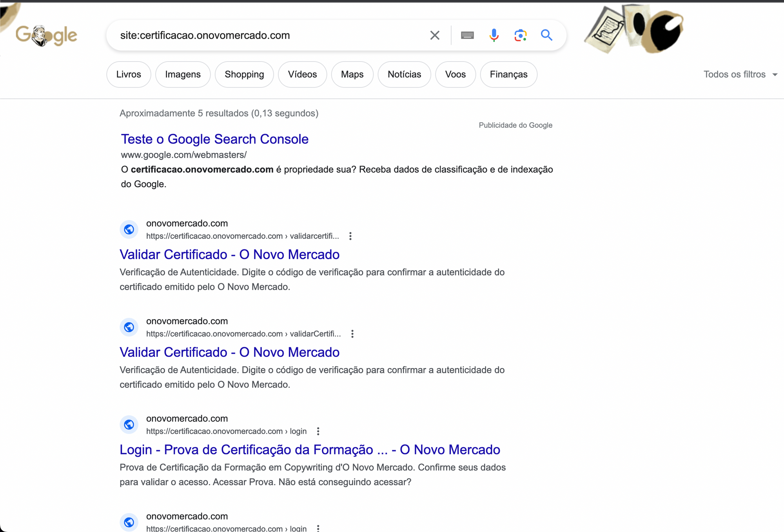Image resolution: width=784 pixels, height=532 pixels.
Task: Open the Login - Prova de Certificação result
Action: pyautogui.click(x=309, y=450)
